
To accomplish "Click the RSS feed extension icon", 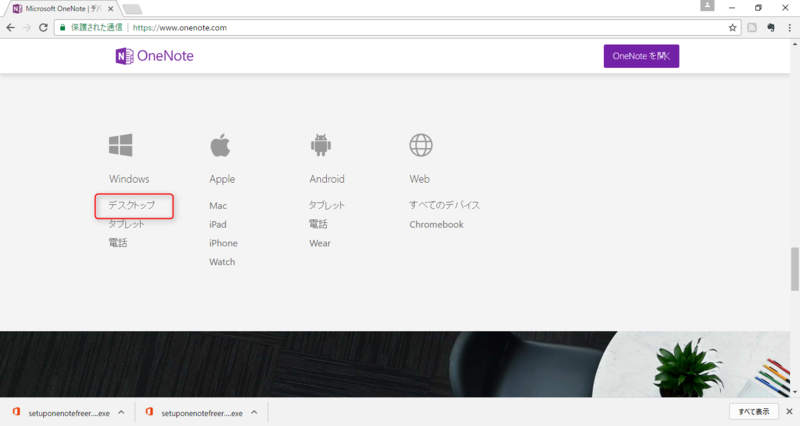I will (x=752, y=28).
